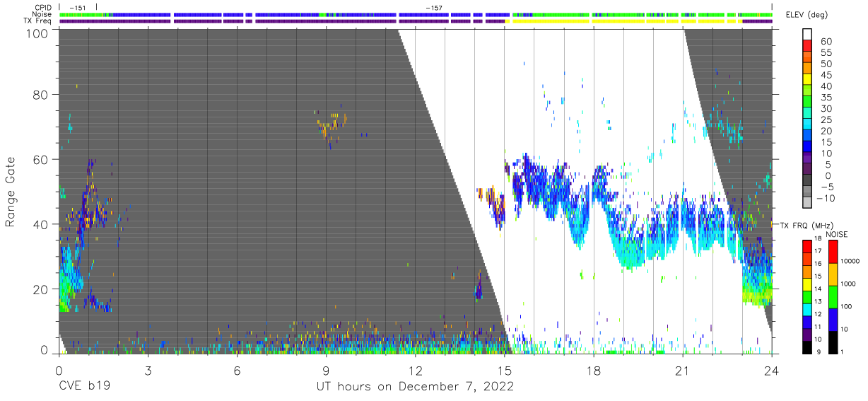Click the 6 hour tick on time axis

point(237,370)
